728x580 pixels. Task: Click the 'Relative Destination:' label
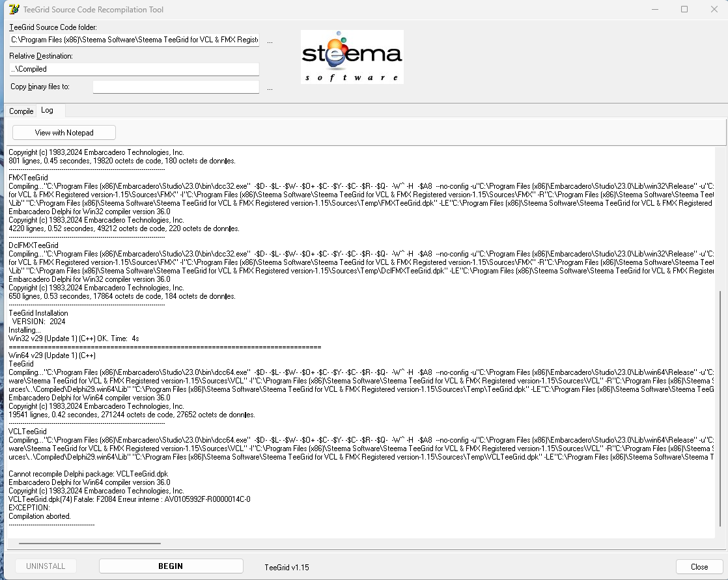coord(41,56)
